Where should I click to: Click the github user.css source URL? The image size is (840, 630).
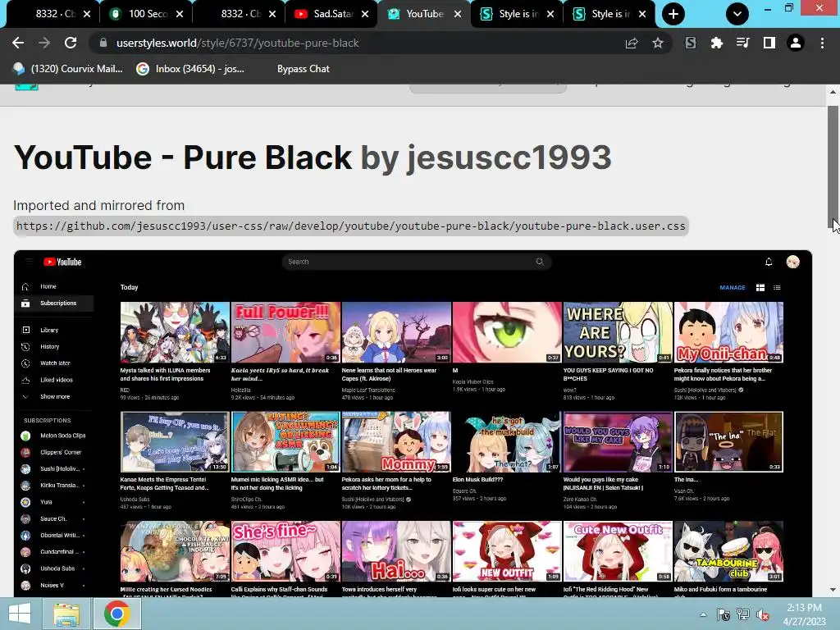(351, 226)
